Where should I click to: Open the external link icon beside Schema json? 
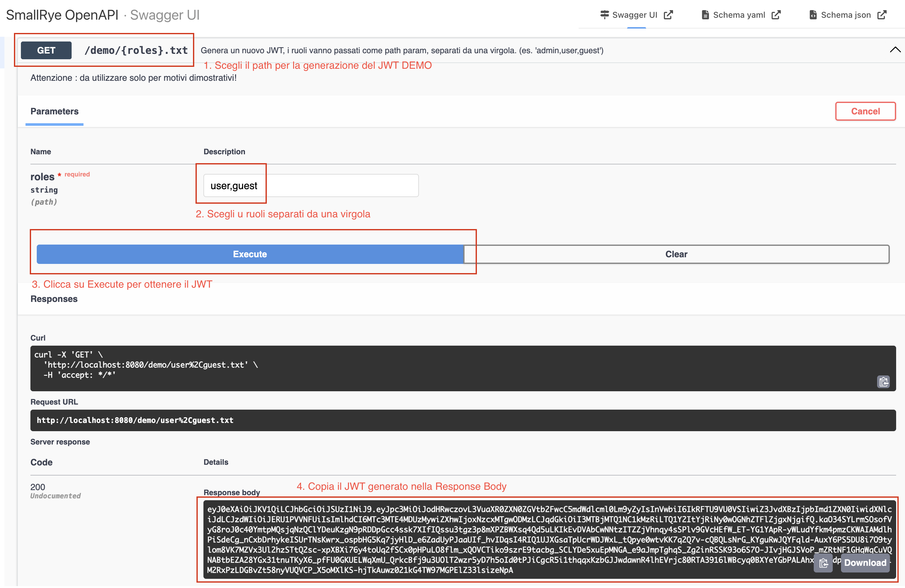[x=882, y=15]
